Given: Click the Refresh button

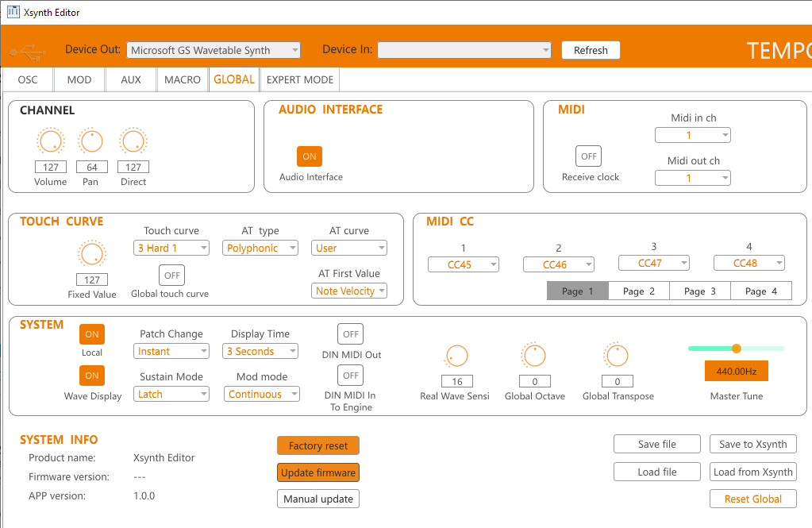Looking at the screenshot, I should [591, 50].
